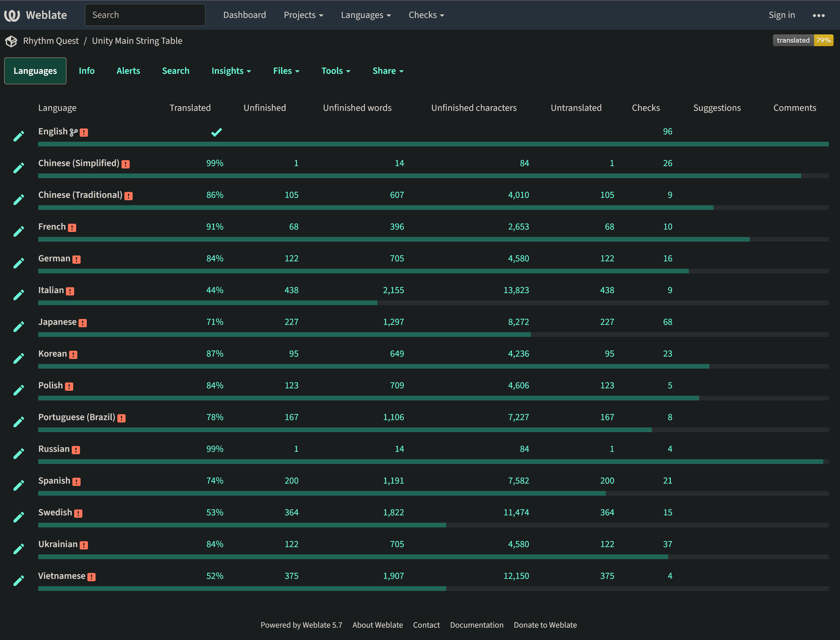The height and width of the screenshot is (640, 840).
Task: Edit Swedish translation via pencil icon
Action: point(19,517)
